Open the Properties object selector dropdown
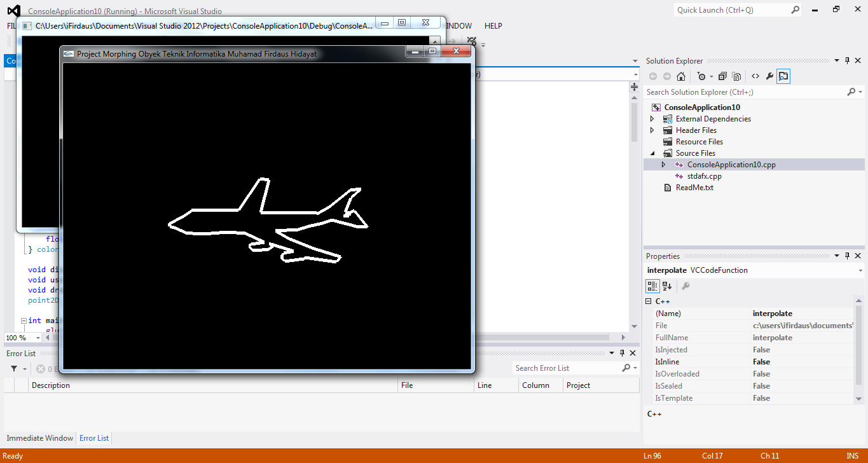The height and width of the screenshot is (463, 868). tap(860, 270)
